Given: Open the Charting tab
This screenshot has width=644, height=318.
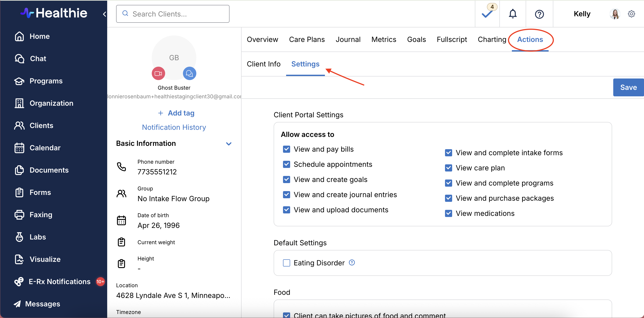Looking at the screenshot, I should coord(492,39).
